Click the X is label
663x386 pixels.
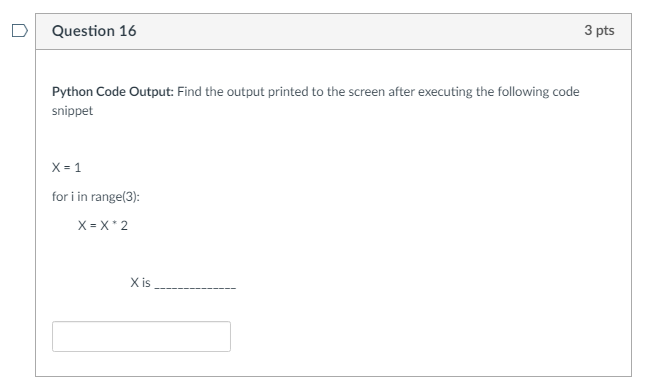tap(140, 282)
